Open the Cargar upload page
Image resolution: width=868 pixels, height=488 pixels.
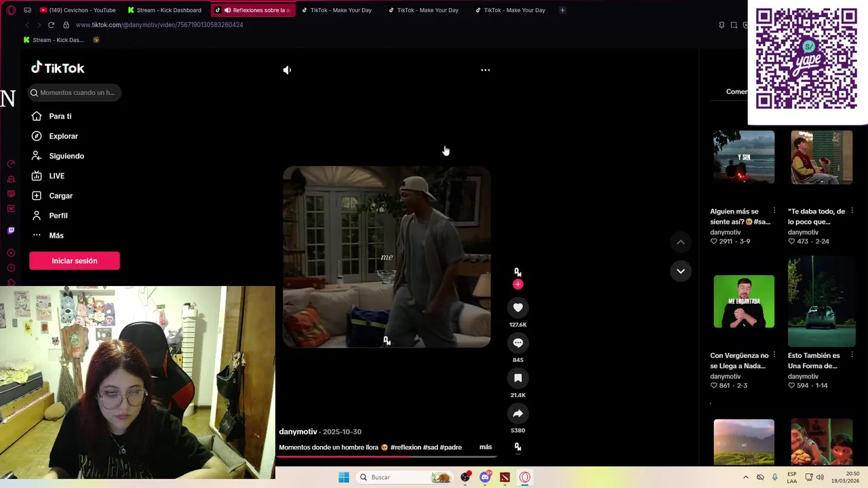(52, 196)
